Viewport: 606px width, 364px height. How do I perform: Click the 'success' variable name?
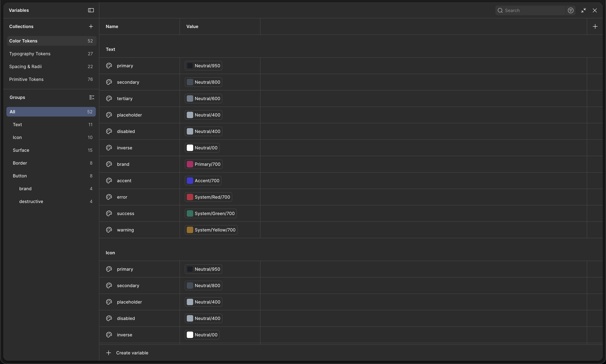126,214
